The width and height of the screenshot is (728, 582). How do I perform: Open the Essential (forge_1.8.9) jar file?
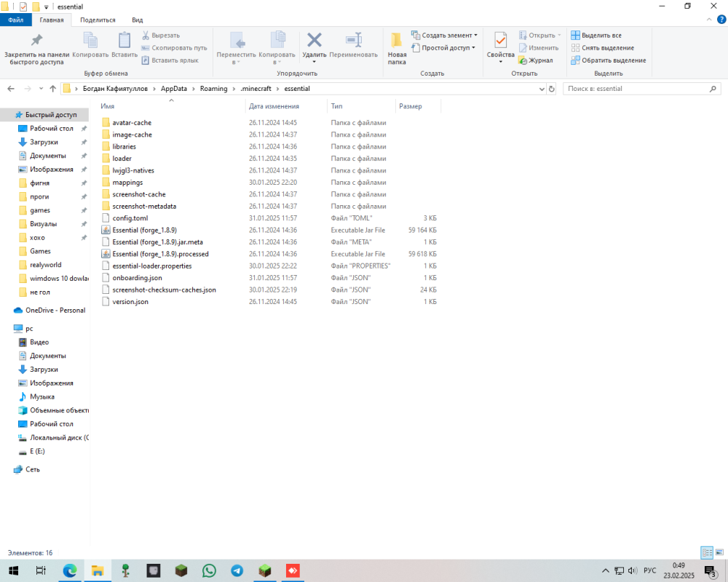pyautogui.click(x=144, y=230)
